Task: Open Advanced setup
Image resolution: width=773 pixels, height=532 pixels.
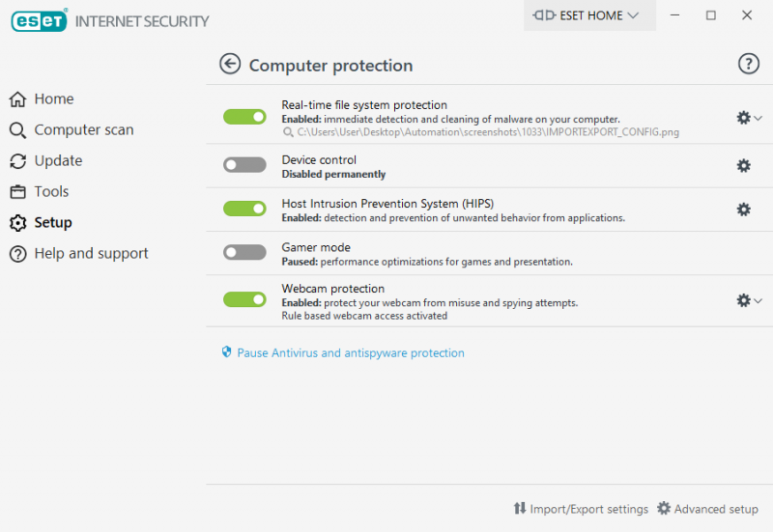Action: point(707,509)
